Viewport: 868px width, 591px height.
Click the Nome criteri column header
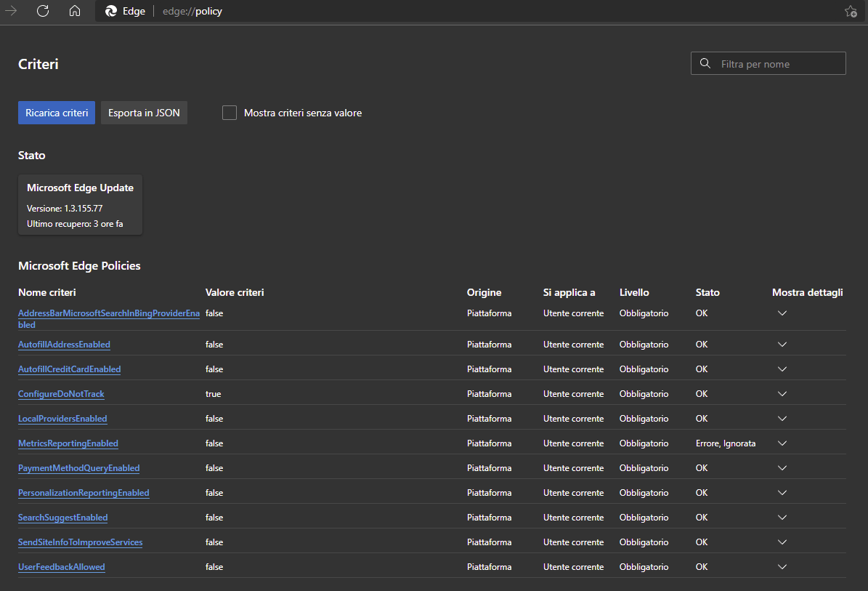tap(47, 292)
